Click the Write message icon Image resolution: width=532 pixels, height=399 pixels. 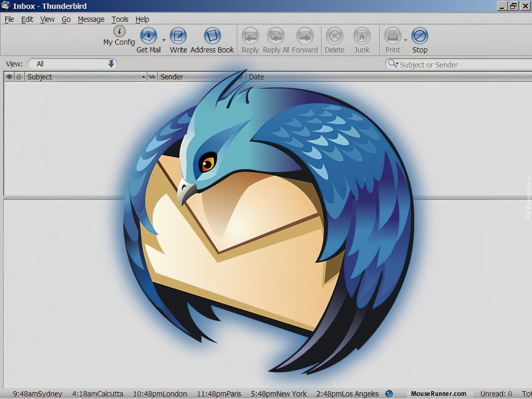178,36
